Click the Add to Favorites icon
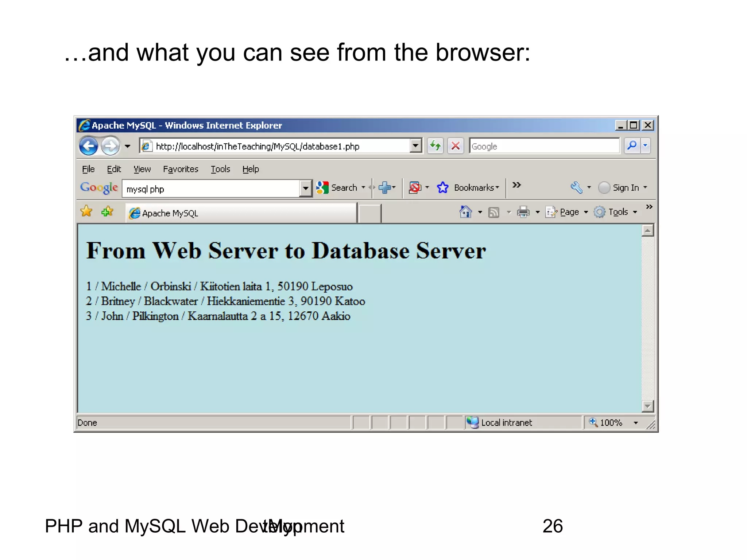 point(108,211)
